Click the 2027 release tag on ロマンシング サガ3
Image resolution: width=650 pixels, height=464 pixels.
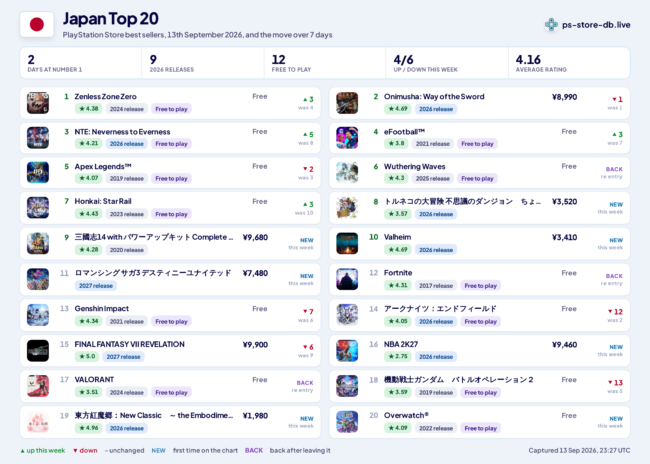pyautogui.click(x=96, y=286)
